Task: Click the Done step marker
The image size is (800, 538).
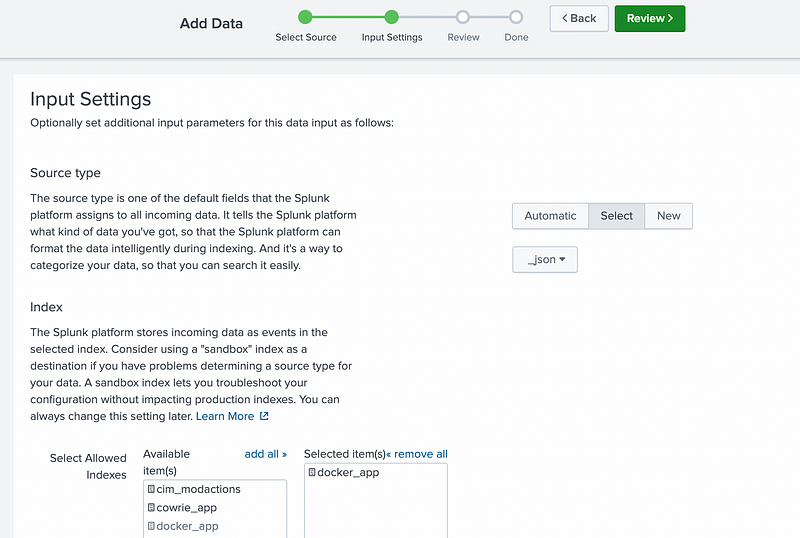Action: tap(516, 17)
